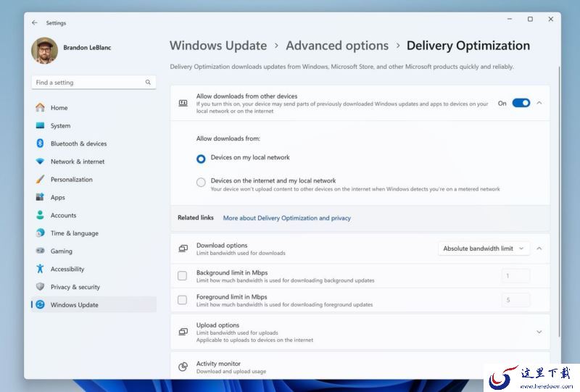Click the Upload options icon
The image size is (580, 392).
(x=183, y=332)
